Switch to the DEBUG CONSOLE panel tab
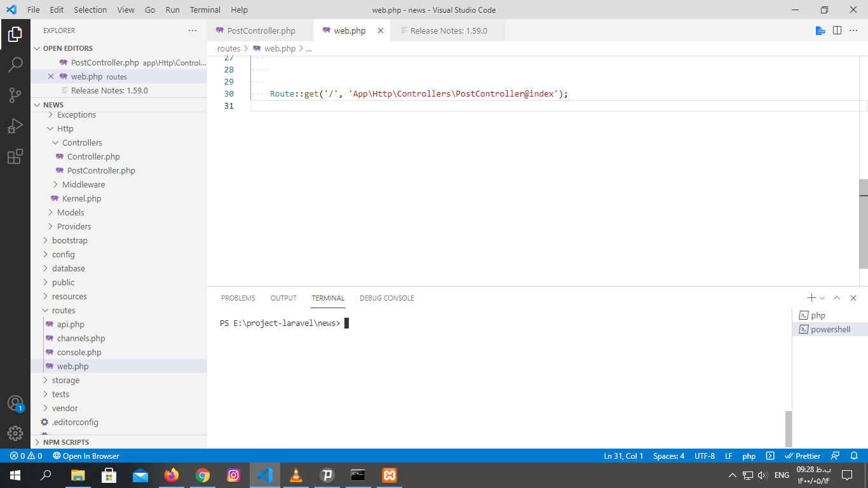 tap(386, 298)
